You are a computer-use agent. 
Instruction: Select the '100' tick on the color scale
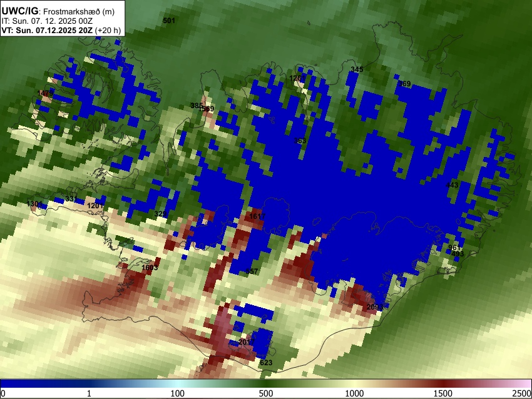coord(178,393)
